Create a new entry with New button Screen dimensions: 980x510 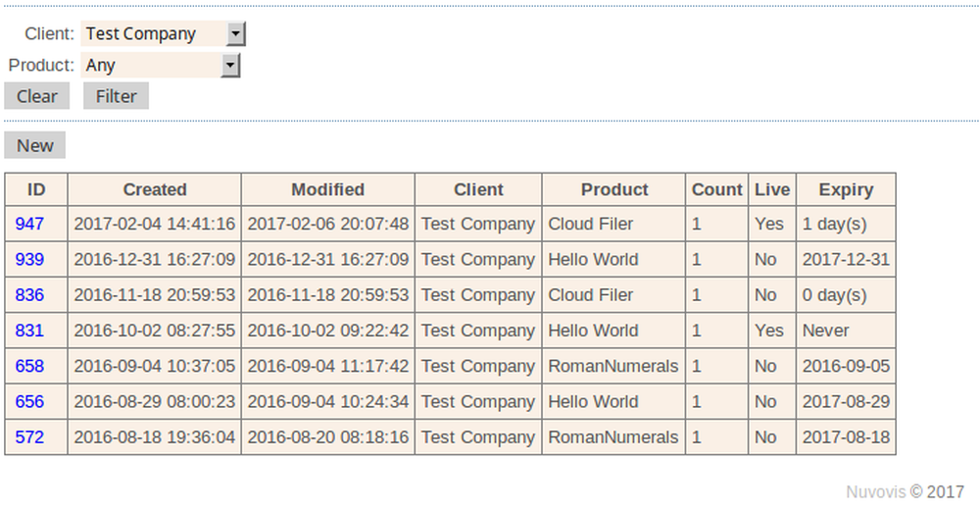tap(35, 145)
